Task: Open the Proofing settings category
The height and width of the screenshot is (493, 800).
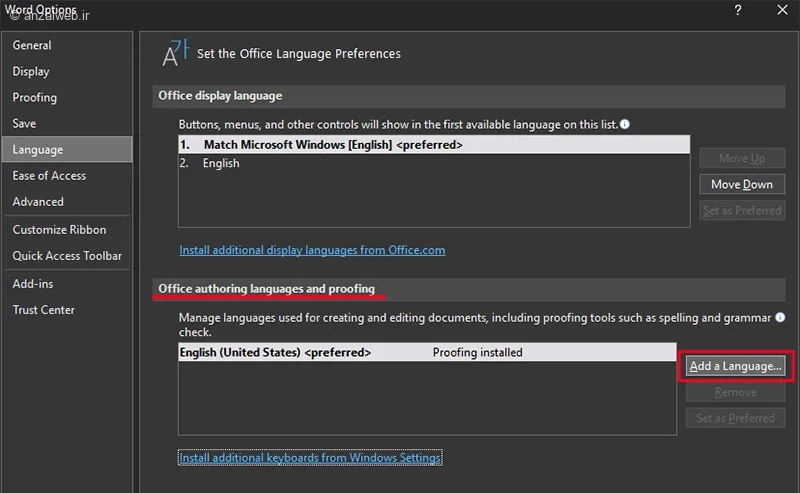Action: 35,97
